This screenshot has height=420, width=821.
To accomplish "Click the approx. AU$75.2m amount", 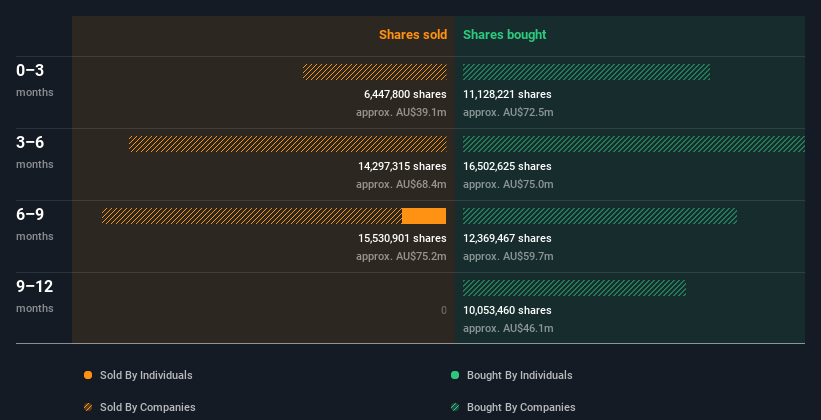I will 401,256.
